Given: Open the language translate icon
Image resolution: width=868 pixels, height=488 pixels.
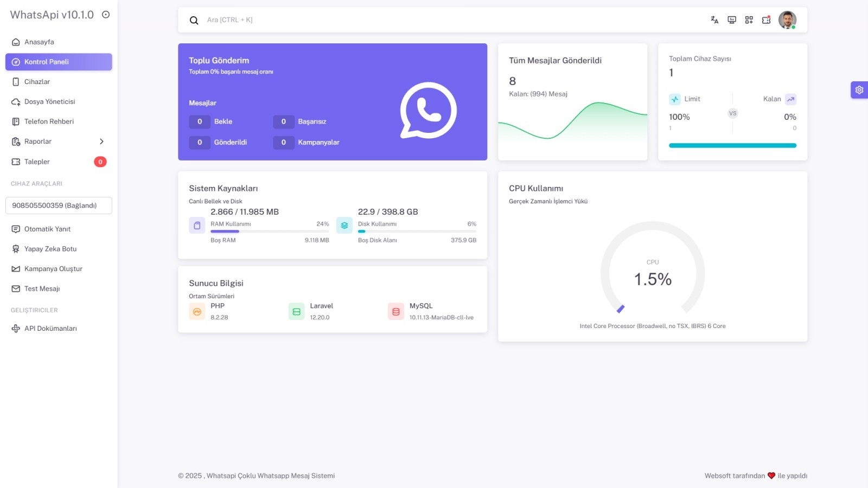Looking at the screenshot, I should pyautogui.click(x=714, y=20).
